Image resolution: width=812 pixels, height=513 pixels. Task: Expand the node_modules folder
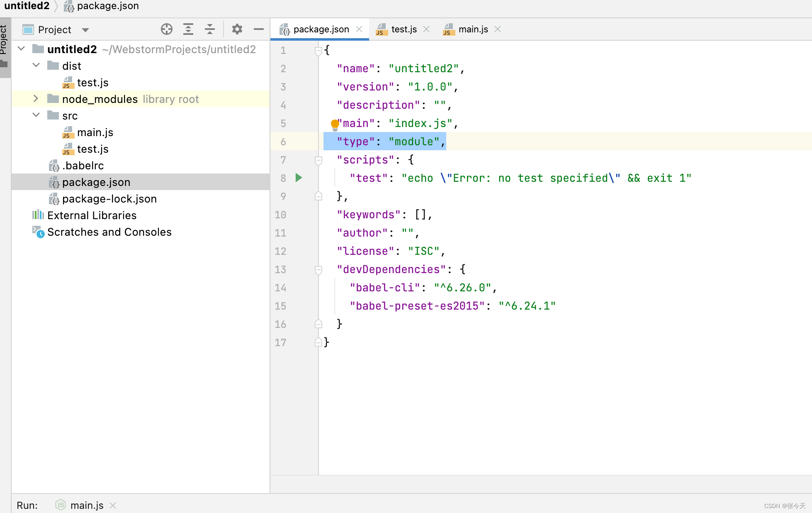36,99
